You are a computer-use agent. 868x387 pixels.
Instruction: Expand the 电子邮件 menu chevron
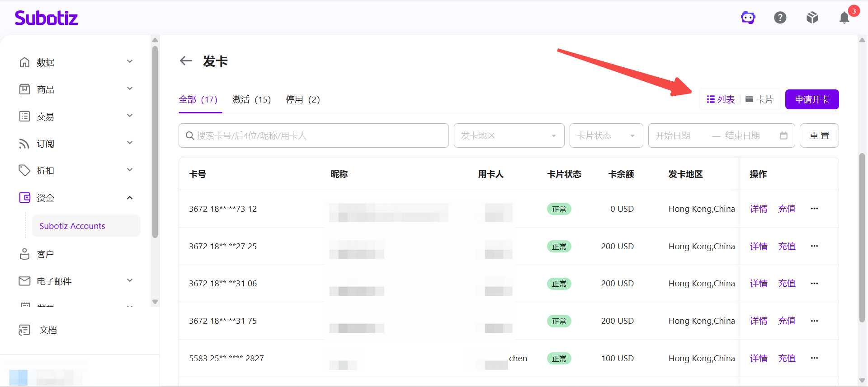pyautogui.click(x=130, y=280)
